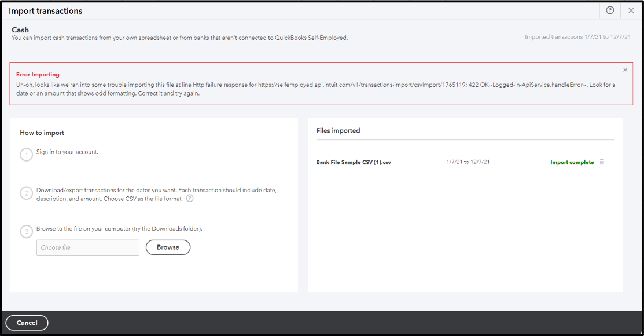
Task: Dismiss the Error Importing banner
Action: click(625, 70)
